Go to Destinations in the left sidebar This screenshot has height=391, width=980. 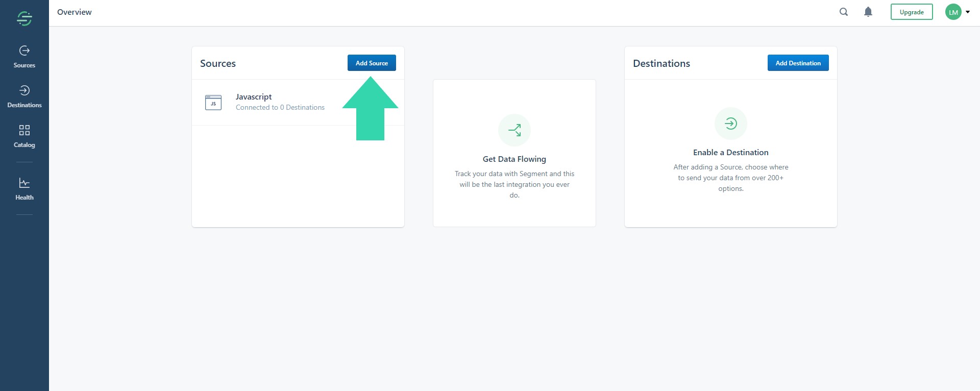tap(24, 96)
